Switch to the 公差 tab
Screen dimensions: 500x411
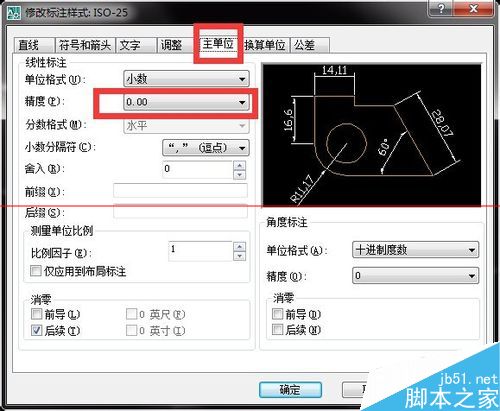[x=310, y=45]
